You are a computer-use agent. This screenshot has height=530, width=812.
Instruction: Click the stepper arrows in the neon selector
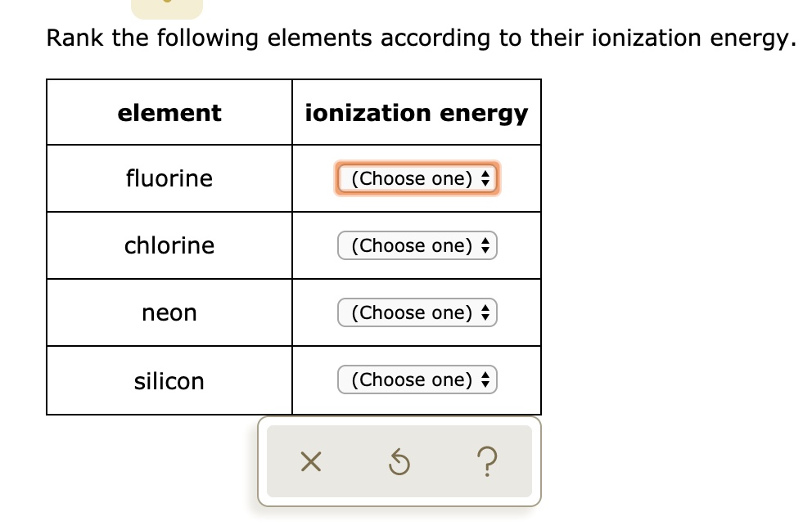tap(487, 312)
